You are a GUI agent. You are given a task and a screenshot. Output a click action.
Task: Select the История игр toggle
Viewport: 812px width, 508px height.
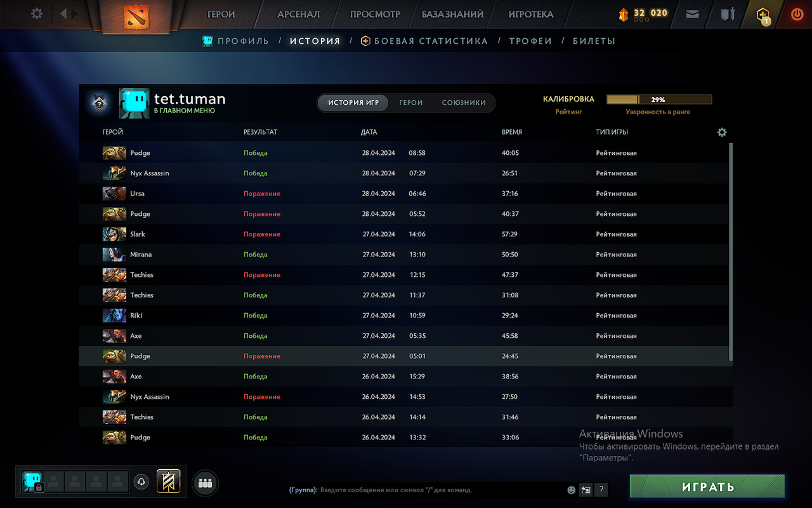coord(353,102)
